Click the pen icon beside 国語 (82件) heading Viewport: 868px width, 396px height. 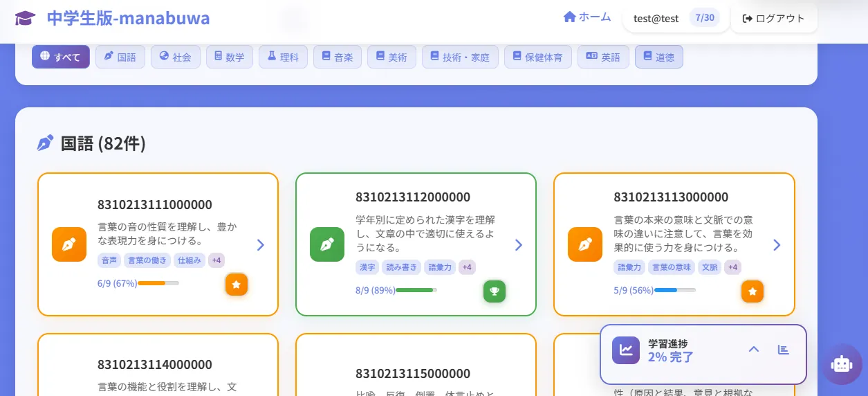45,143
